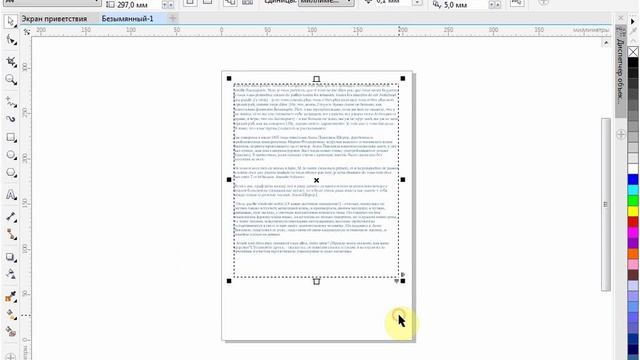Activate the Interactive Fill tool
Screen dimensions: 640x360
point(11,315)
